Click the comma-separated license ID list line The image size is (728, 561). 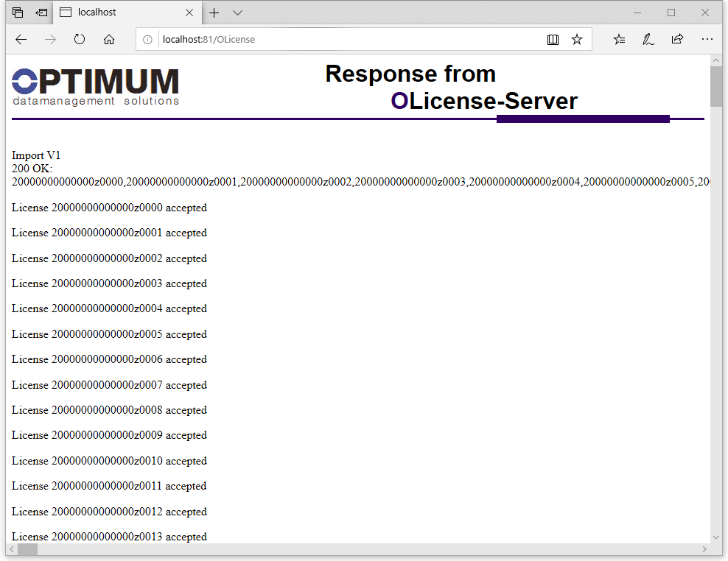pyautogui.click(x=361, y=181)
